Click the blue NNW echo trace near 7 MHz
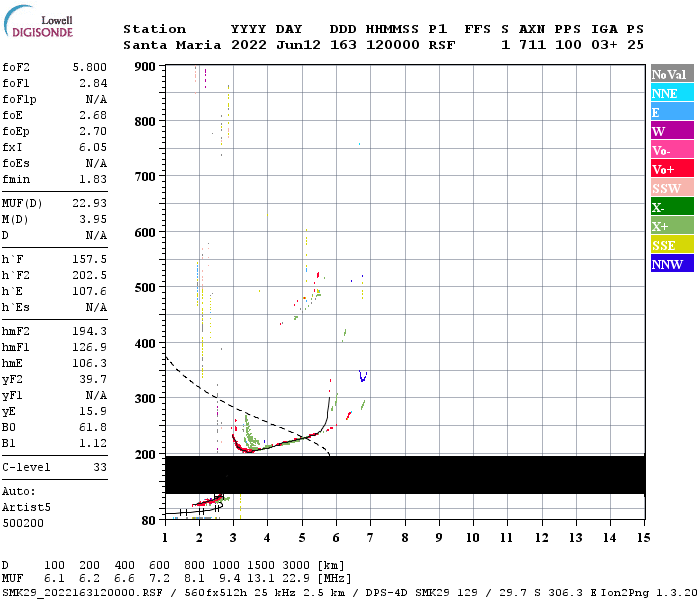700x600 pixels. [x=363, y=376]
